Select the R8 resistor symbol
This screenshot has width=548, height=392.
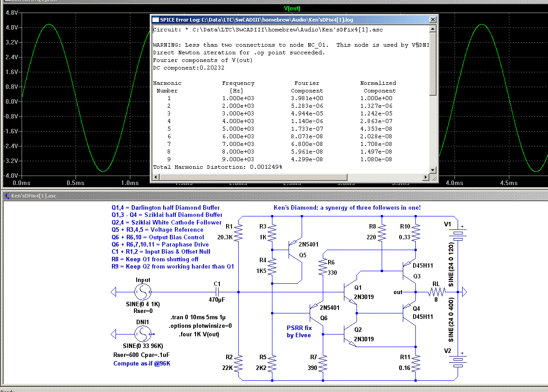[382, 232]
